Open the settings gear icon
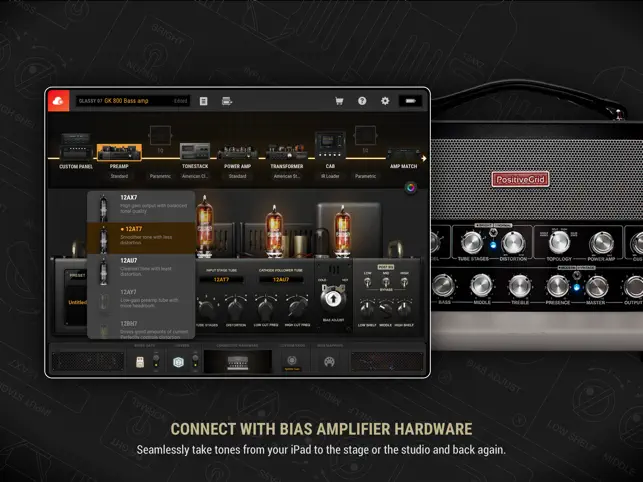 tap(385, 101)
